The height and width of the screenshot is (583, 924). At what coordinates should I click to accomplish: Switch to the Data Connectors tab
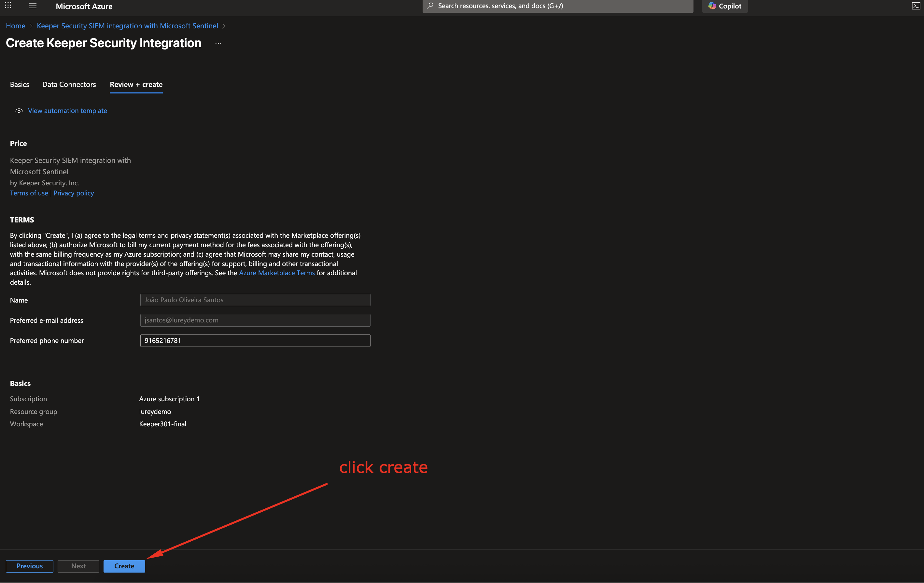point(69,84)
